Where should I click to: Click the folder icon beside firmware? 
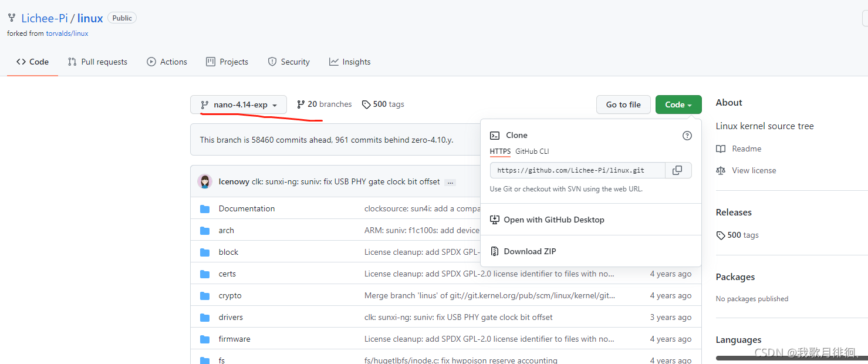click(x=205, y=339)
